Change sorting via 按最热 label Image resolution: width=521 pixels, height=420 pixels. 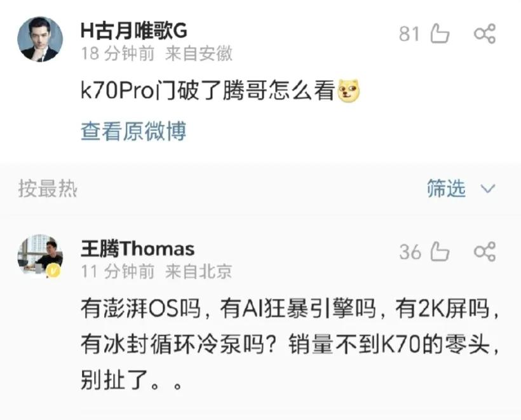tap(48, 189)
